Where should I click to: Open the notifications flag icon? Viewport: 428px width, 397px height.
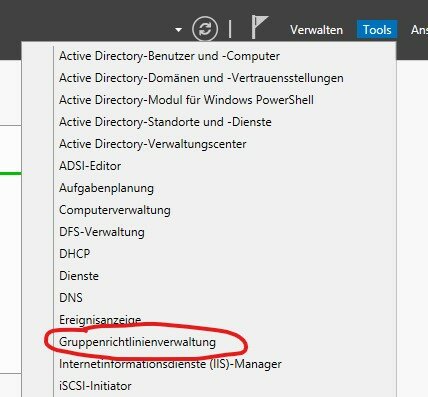[259, 27]
